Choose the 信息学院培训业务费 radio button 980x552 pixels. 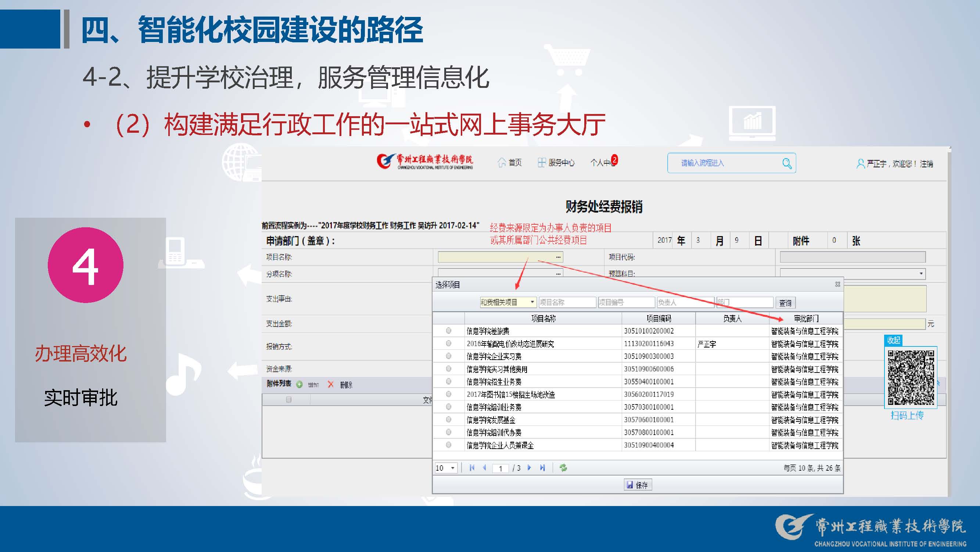[x=449, y=407]
